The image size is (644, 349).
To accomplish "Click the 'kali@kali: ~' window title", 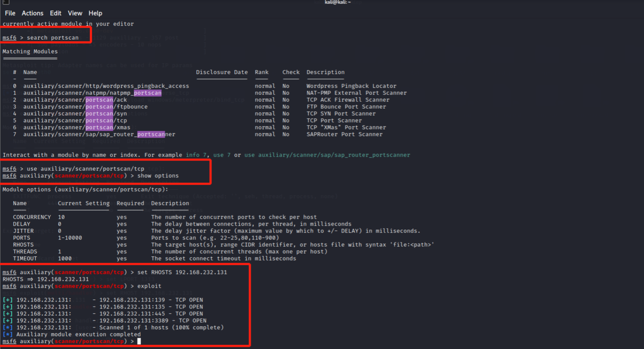I will [338, 2].
